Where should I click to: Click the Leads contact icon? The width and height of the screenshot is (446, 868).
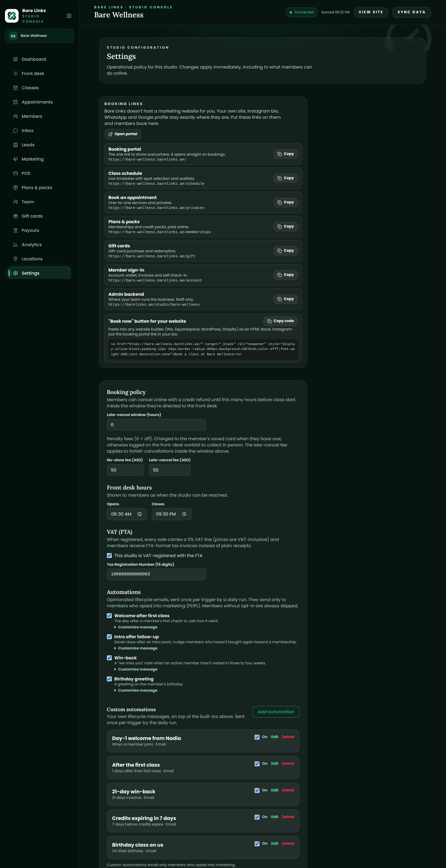tap(15, 145)
